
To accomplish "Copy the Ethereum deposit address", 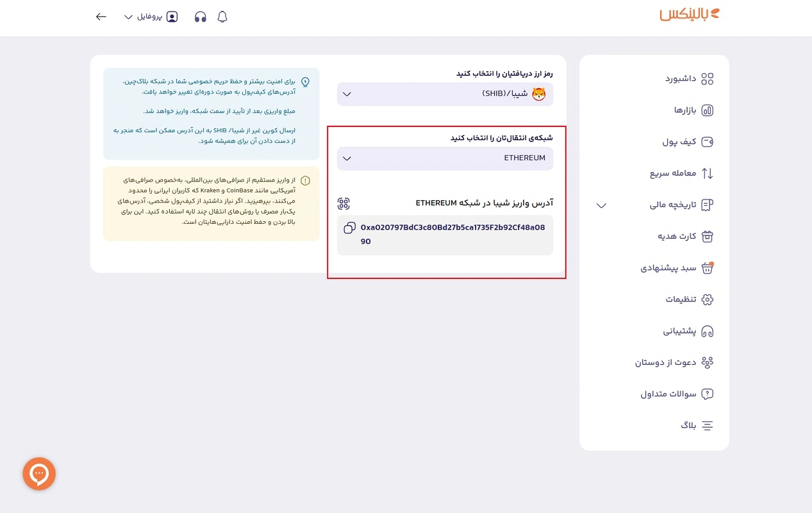I will (350, 228).
